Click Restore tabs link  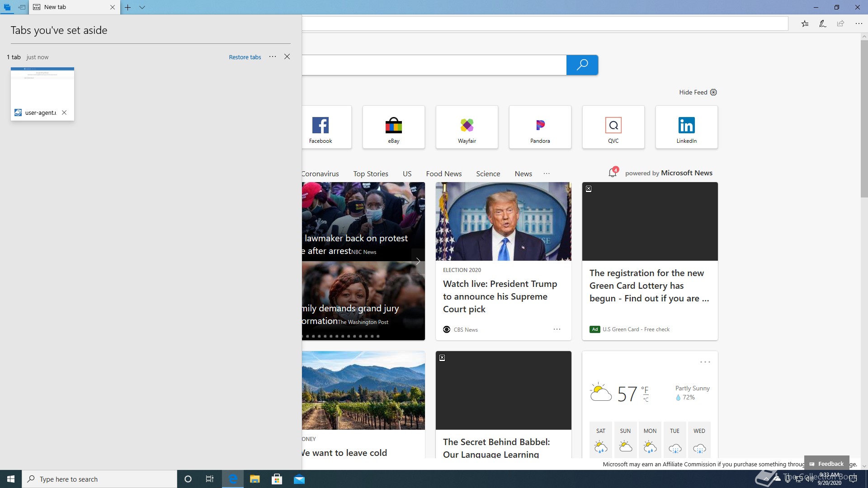pyautogui.click(x=245, y=57)
